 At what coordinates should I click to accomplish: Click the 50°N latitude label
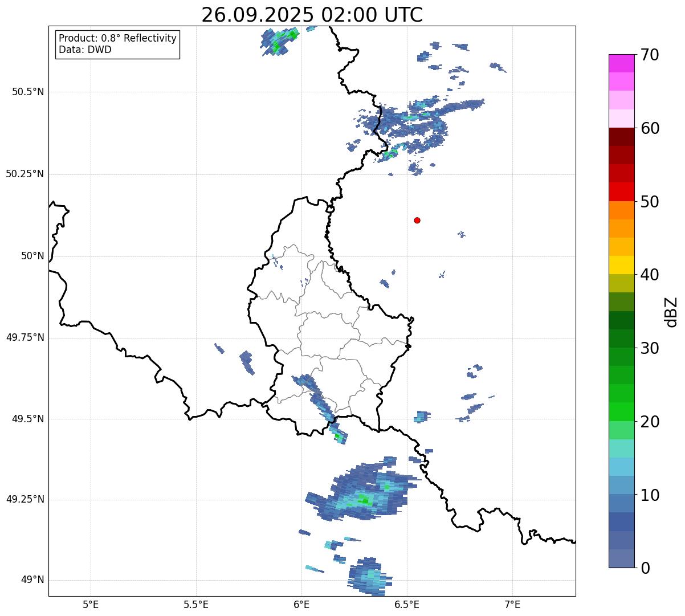click(32, 256)
